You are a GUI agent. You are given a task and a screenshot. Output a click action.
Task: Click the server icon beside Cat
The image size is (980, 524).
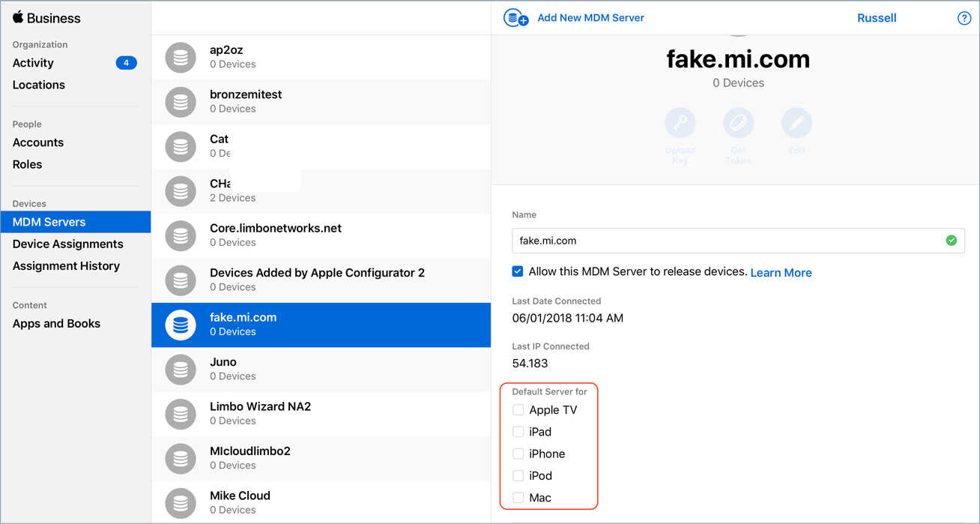181,146
